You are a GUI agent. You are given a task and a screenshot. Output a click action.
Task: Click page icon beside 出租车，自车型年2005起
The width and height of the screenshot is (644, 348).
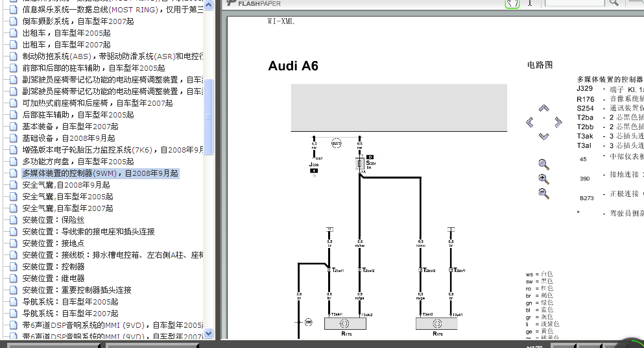point(14,33)
